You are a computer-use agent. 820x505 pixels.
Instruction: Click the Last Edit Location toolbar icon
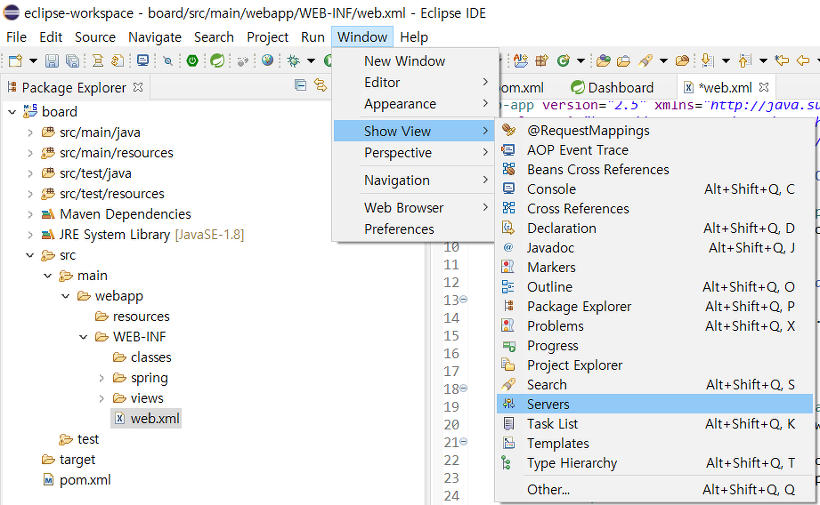coord(782,61)
